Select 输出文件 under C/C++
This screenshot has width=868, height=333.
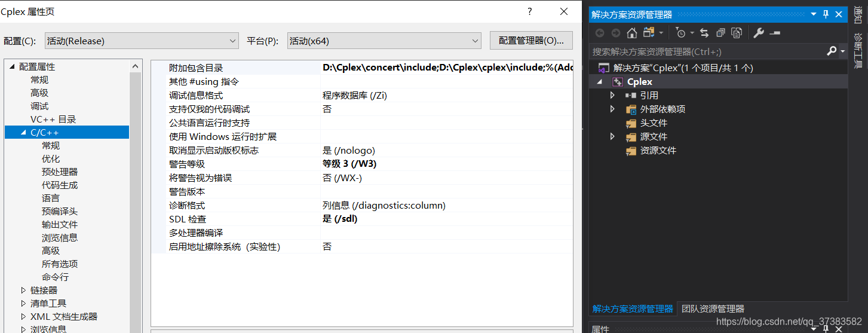pos(60,225)
